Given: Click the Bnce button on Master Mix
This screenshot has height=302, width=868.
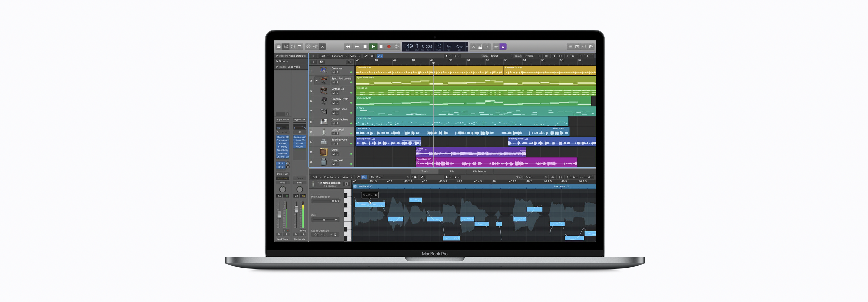Looking at the screenshot, I should point(303,231).
